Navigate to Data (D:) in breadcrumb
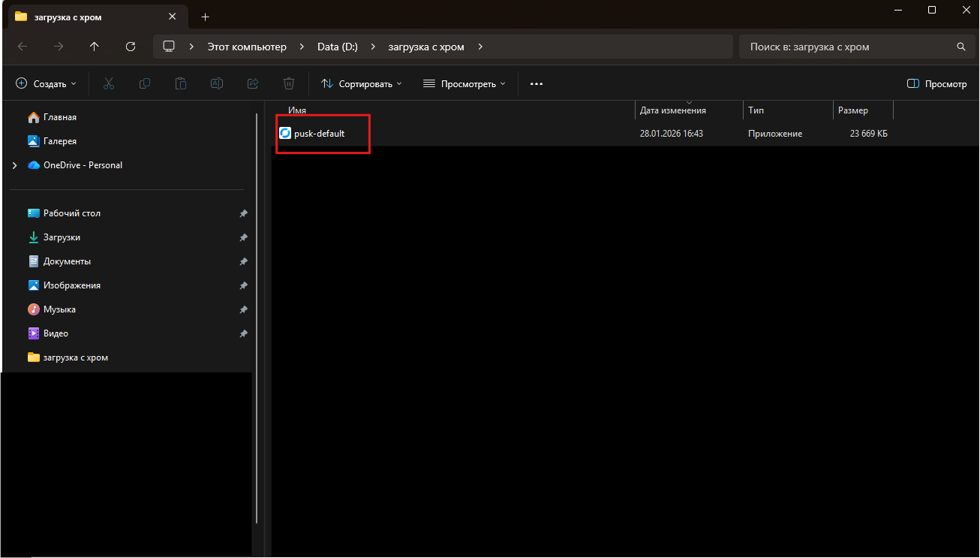Viewport: 980px width, 558px height. tap(337, 47)
